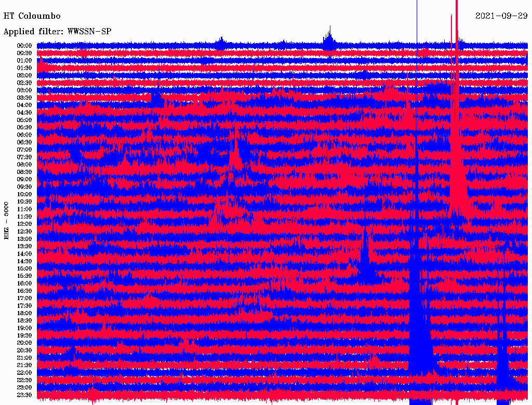532x405 pixels.
Task: Select the 15:30 time label
Action: 24,276
